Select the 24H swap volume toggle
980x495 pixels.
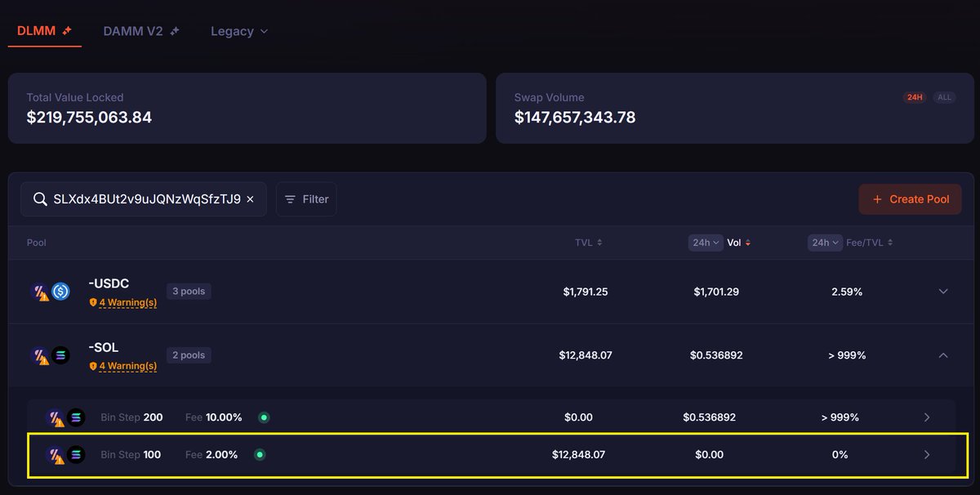pyautogui.click(x=914, y=97)
